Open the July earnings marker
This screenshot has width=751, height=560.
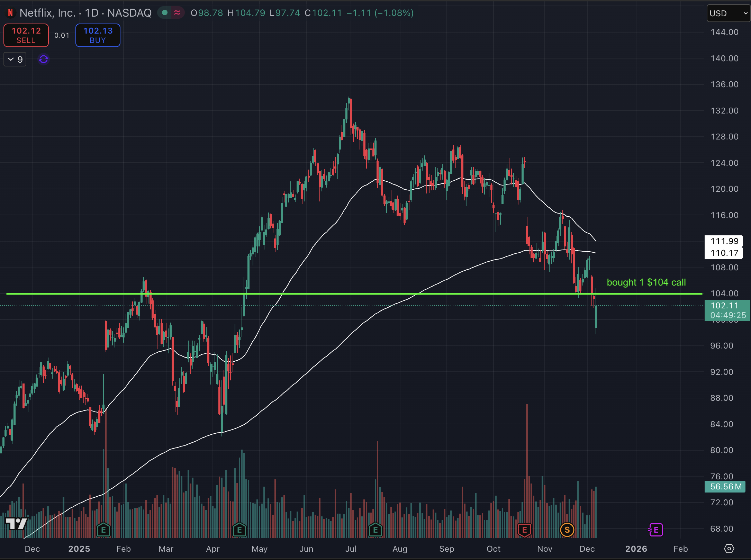pos(375,530)
